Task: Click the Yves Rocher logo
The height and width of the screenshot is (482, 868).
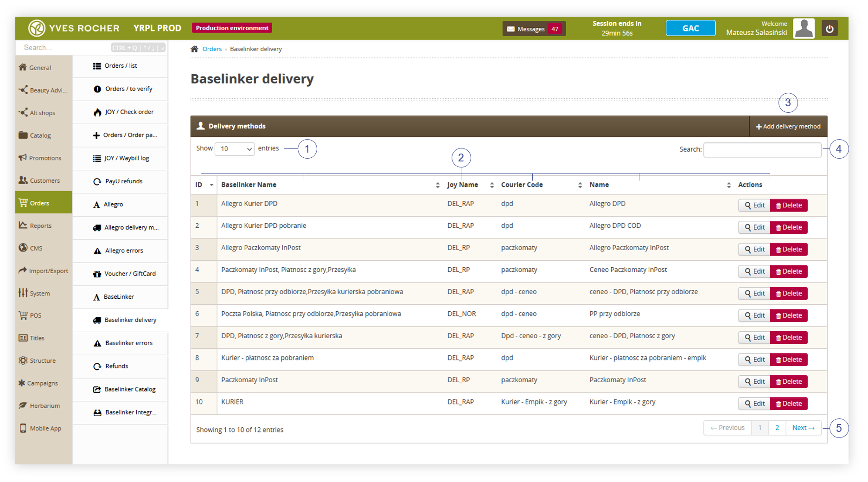Action: click(x=74, y=28)
